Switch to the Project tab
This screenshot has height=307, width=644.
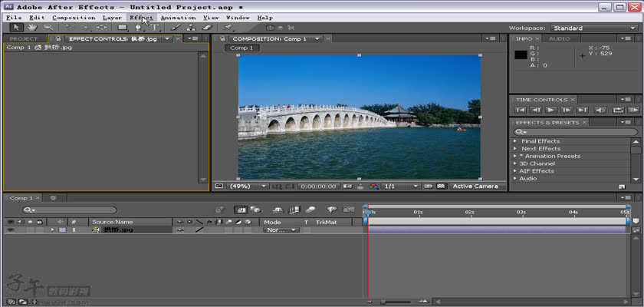tap(24, 38)
